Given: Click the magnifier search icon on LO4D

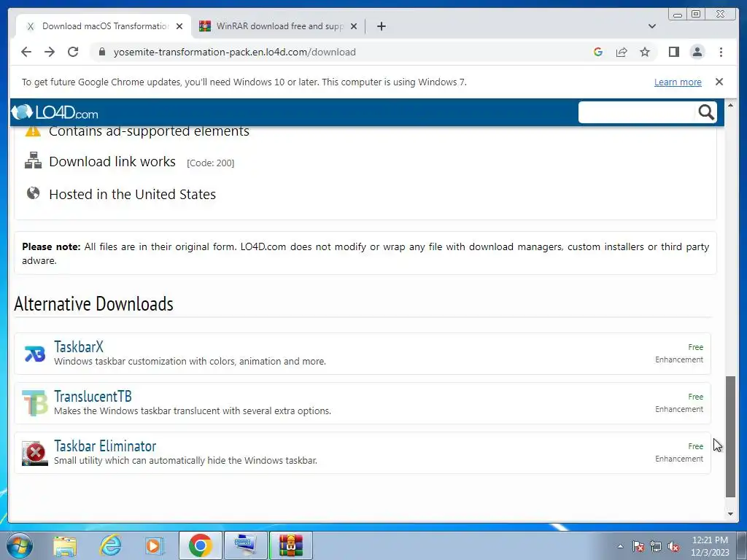Looking at the screenshot, I should click(706, 112).
